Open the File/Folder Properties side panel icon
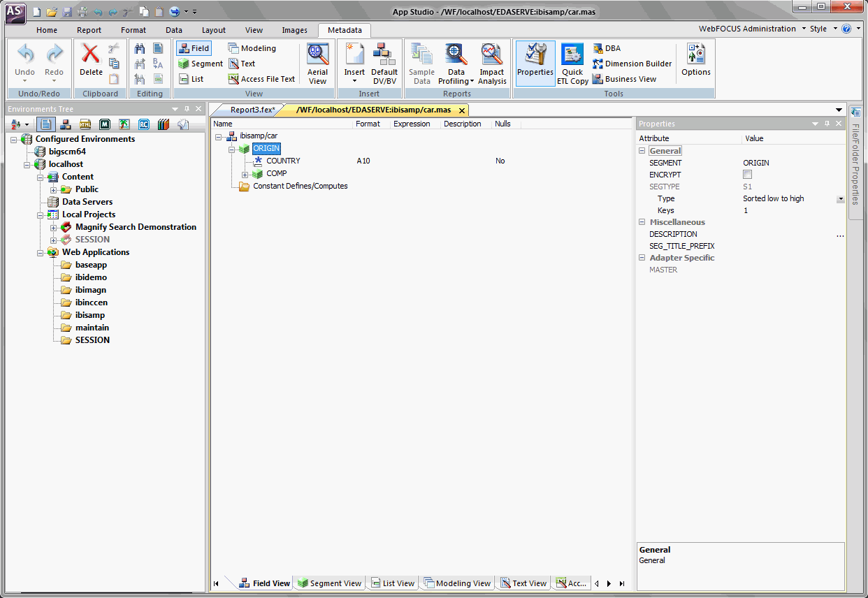The height and width of the screenshot is (598, 868). [x=856, y=112]
